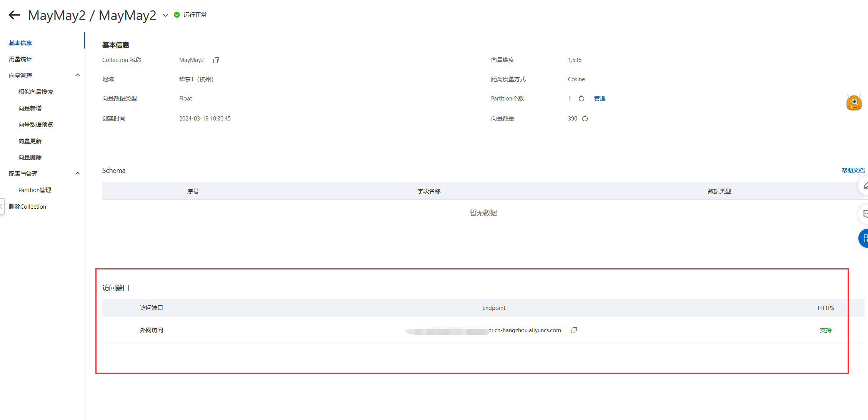Go to 向量数据预览 page
868x420 pixels.
pos(36,125)
